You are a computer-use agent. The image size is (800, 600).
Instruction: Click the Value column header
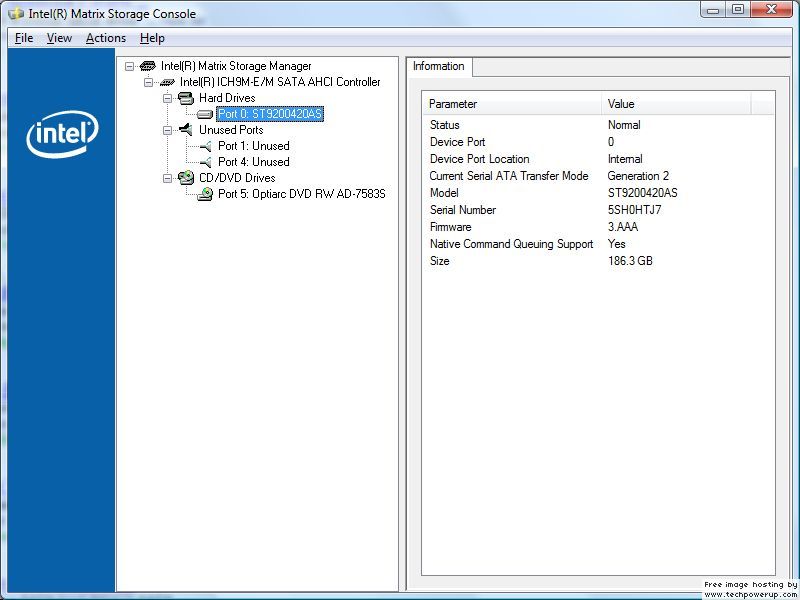677,104
